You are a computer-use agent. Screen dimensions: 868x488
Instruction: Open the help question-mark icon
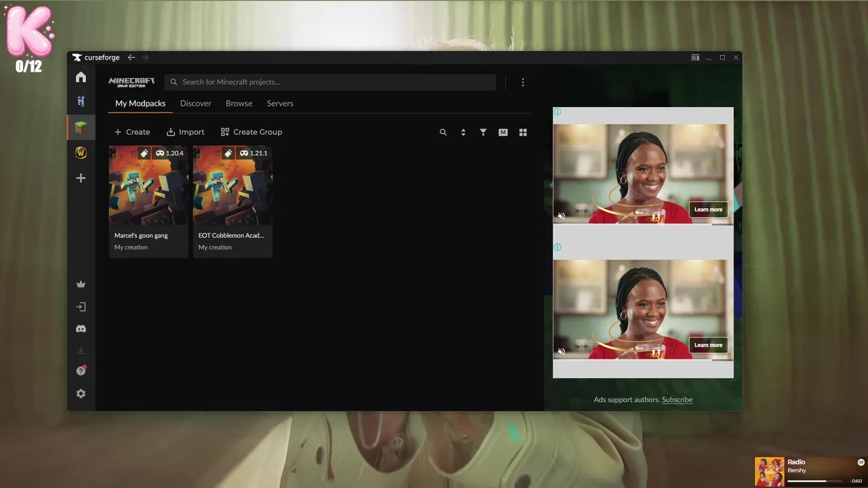tap(81, 371)
